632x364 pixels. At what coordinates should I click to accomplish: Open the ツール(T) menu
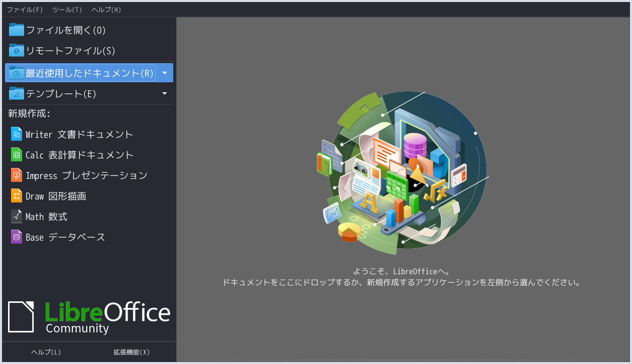pyautogui.click(x=67, y=10)
